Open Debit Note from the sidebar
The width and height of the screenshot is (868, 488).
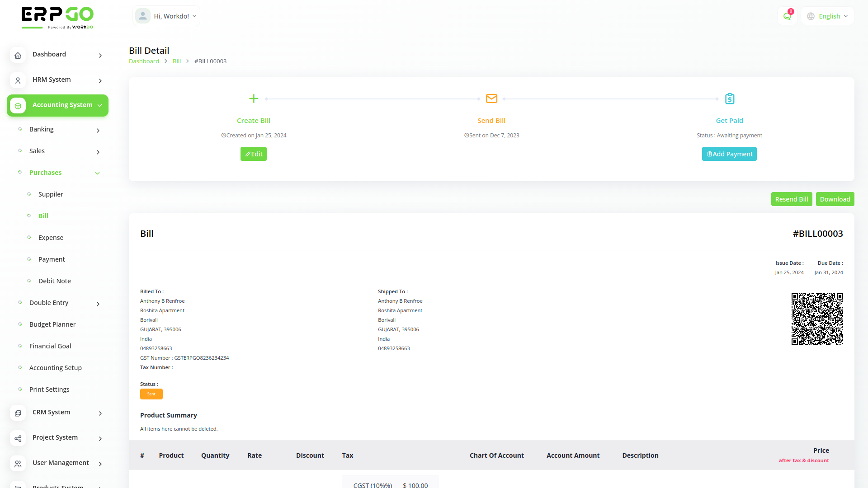click(54, 281)
